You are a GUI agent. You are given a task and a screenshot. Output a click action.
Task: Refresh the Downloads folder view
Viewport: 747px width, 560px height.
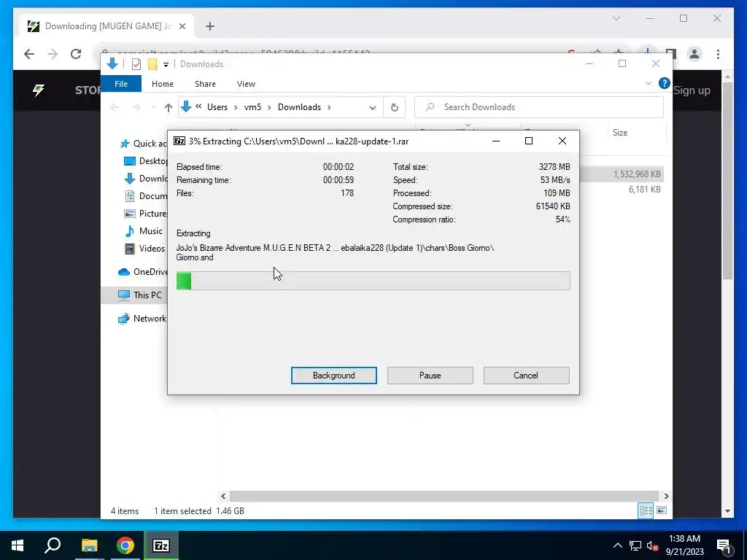[395, 108]
